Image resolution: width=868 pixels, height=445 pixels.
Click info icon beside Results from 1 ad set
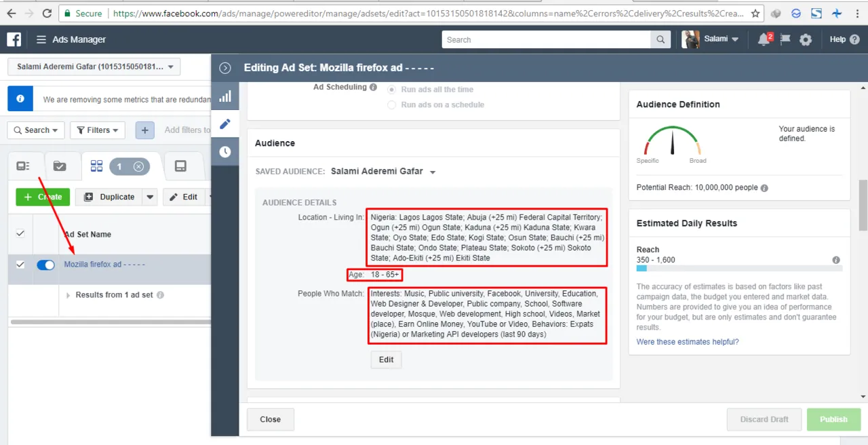coord(160,295)
